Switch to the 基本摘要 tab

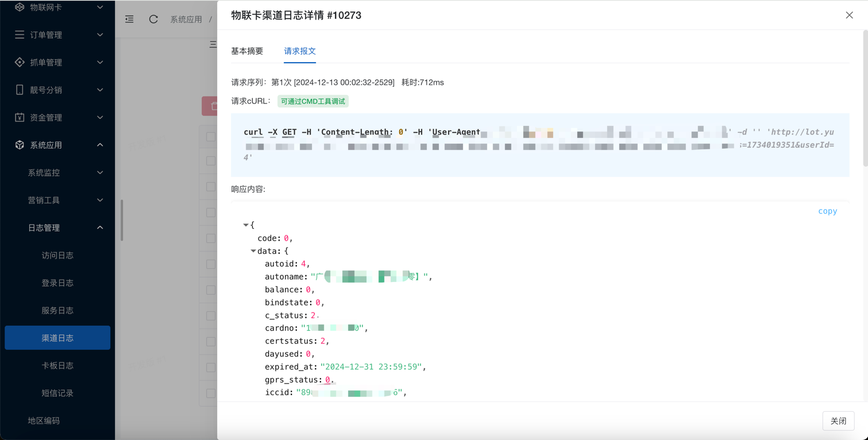tap(247, 51)
